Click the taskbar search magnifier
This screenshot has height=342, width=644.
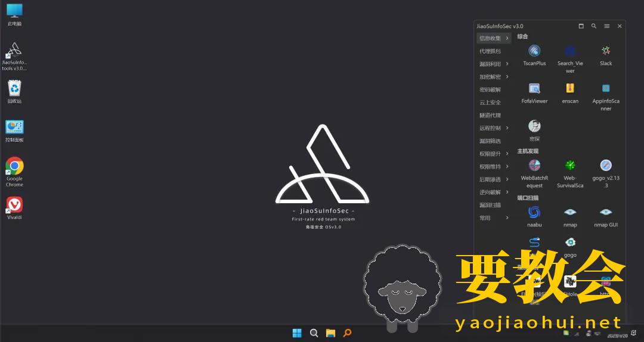point(314,333)
